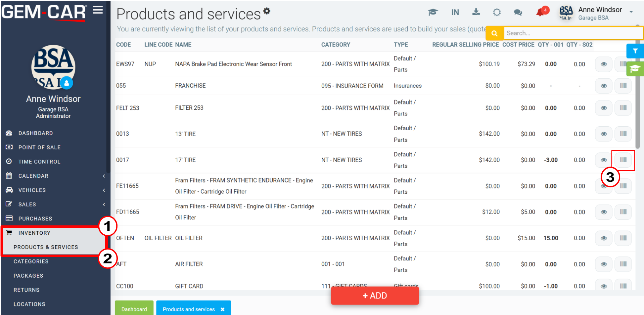Click the download icon in the header
644x315 pixels.
[x=476, y=12]
